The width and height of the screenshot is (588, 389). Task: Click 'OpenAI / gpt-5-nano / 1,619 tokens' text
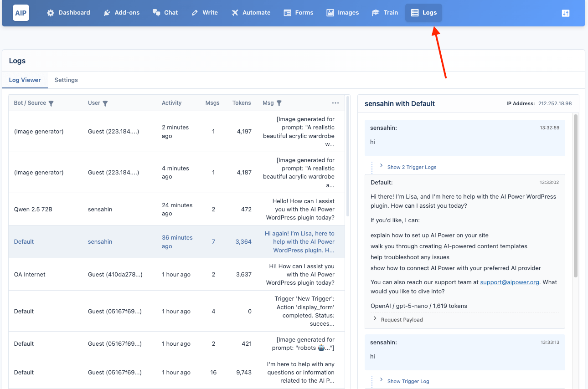pyautogui.click(x=418, y=306)
